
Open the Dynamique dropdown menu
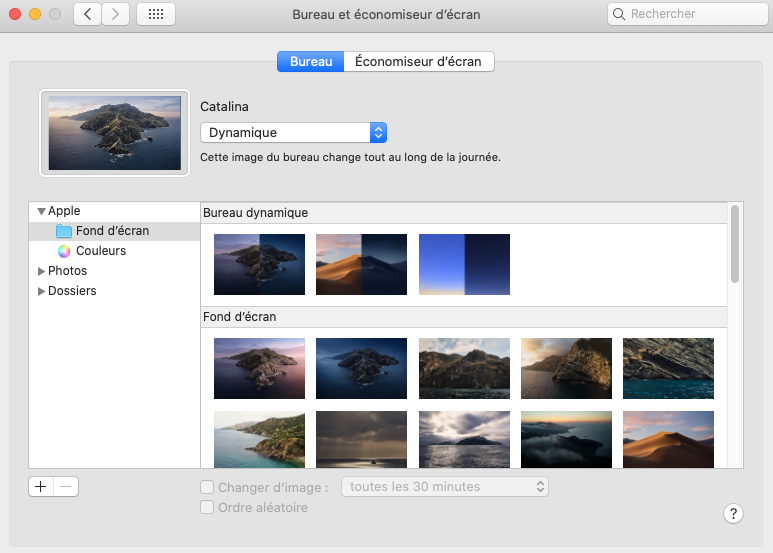[293, 133]
